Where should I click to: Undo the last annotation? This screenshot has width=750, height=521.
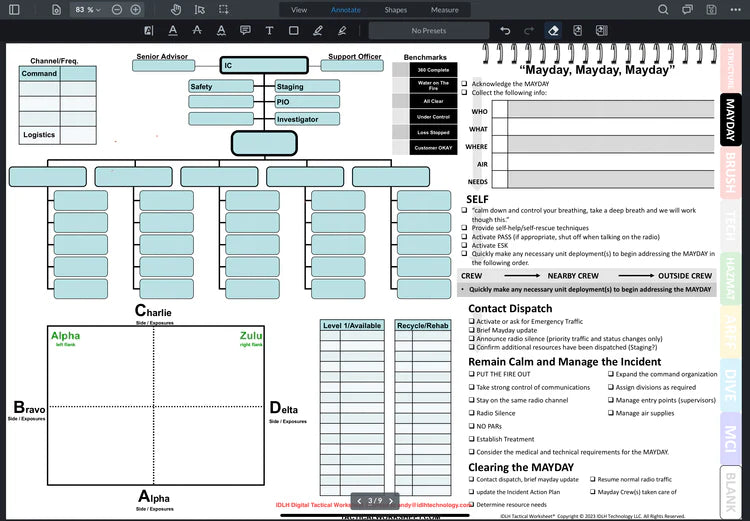[505, 31]
